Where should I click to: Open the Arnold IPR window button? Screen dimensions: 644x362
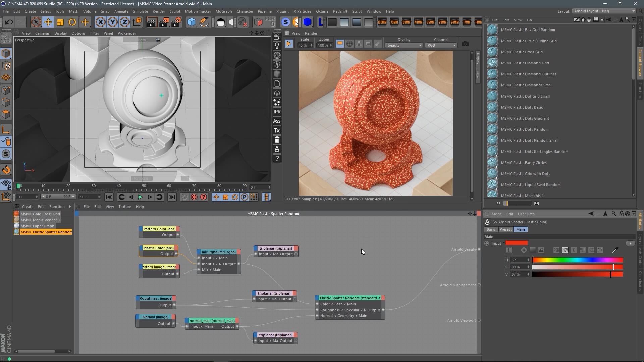277,112
